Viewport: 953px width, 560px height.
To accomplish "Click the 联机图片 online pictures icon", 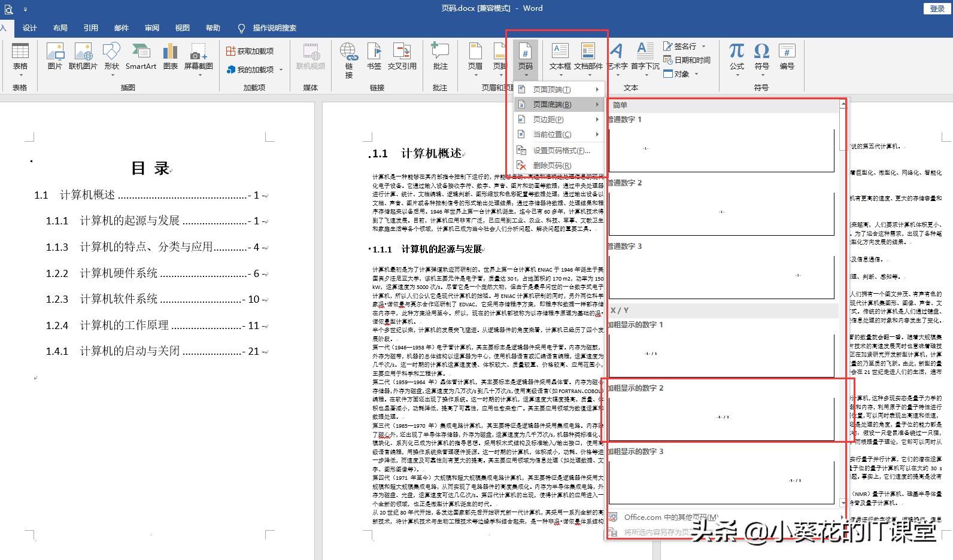I will [83, 57].
